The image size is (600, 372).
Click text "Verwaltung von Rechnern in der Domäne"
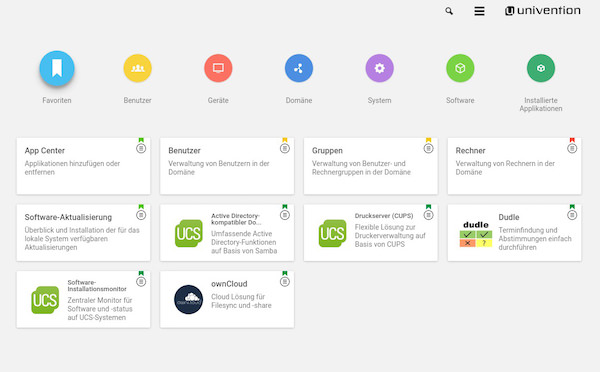coord(505,168)
